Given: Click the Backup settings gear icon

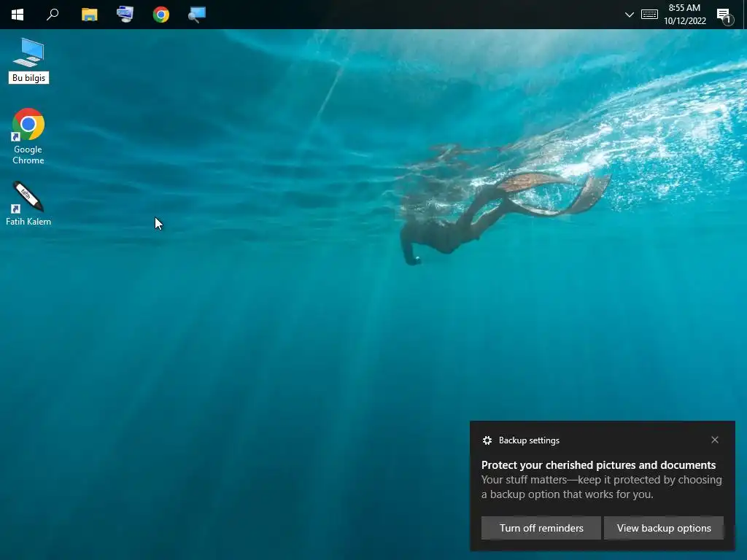Looking at the screenshot, I should [x=487, y=440].
